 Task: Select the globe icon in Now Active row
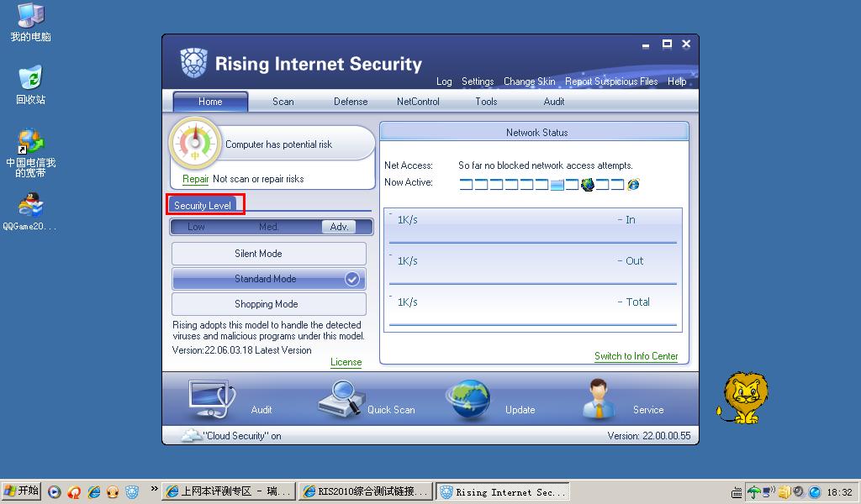[588, 184]
